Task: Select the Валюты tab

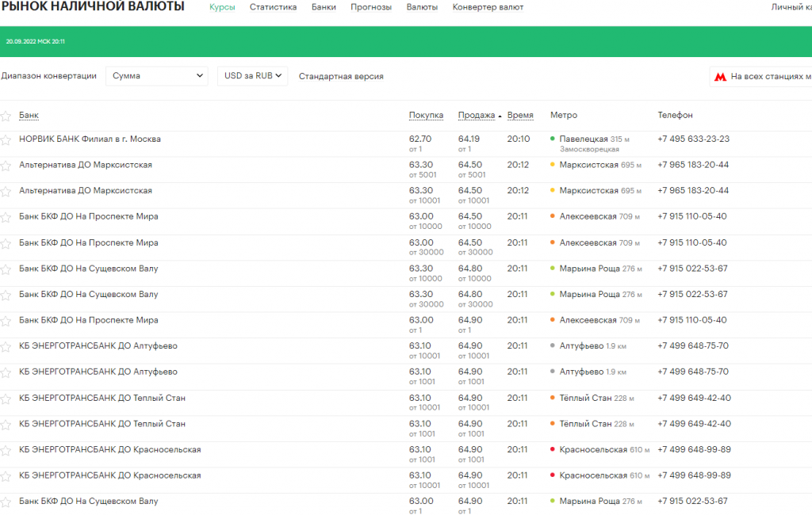Action: (x=422, y=7)
